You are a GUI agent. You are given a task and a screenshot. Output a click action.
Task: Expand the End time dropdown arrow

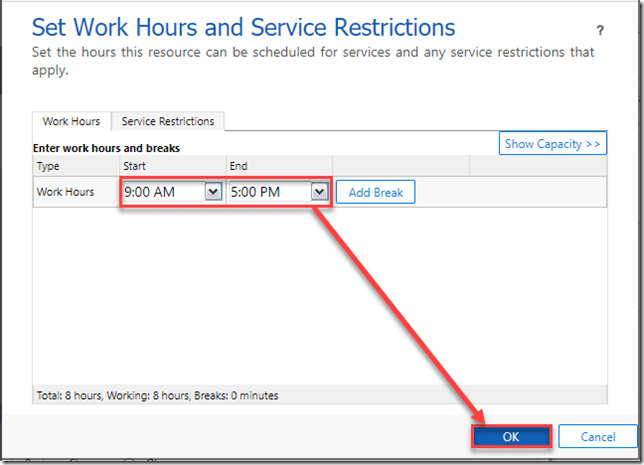point(319,192)
